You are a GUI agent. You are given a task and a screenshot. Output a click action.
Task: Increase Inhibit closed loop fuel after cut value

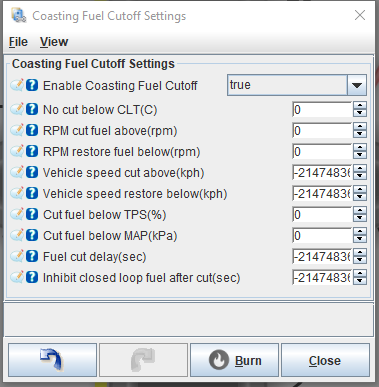[360, 274]
